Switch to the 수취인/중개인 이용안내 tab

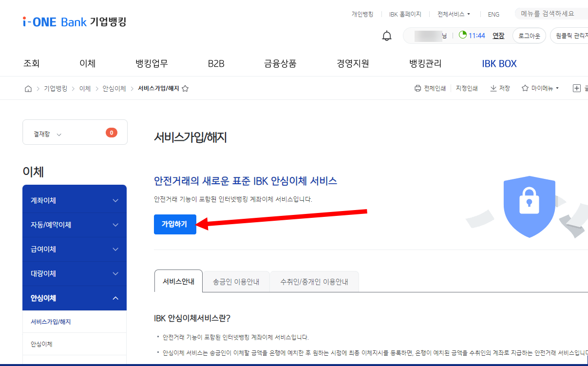tap(314, 281)
